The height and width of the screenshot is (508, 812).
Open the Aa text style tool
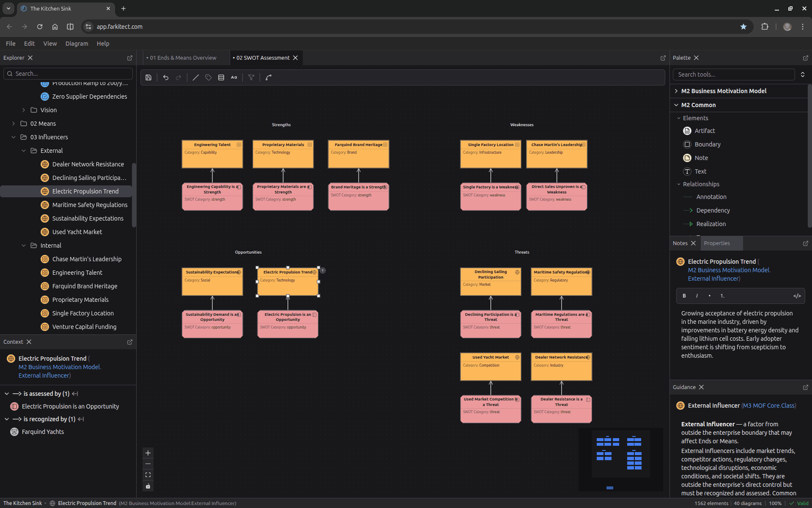click(x=234, y=77)
